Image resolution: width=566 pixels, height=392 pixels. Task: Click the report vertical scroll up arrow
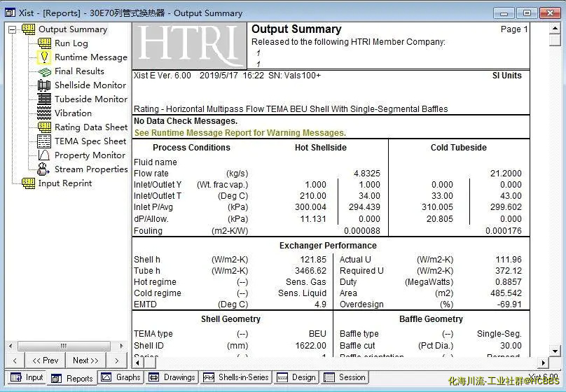pos(555,28)
